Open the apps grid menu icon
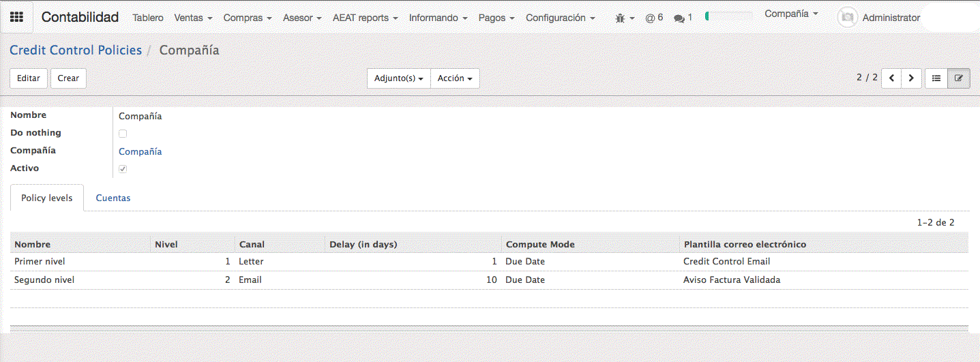Viewport: 980px width, 362px height. tap(16, 18)
